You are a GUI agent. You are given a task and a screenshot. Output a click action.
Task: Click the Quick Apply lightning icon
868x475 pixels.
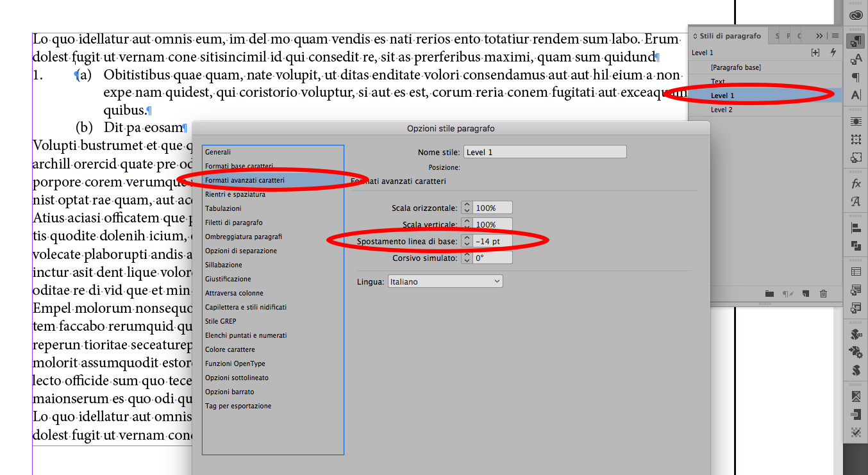(833, 53)
